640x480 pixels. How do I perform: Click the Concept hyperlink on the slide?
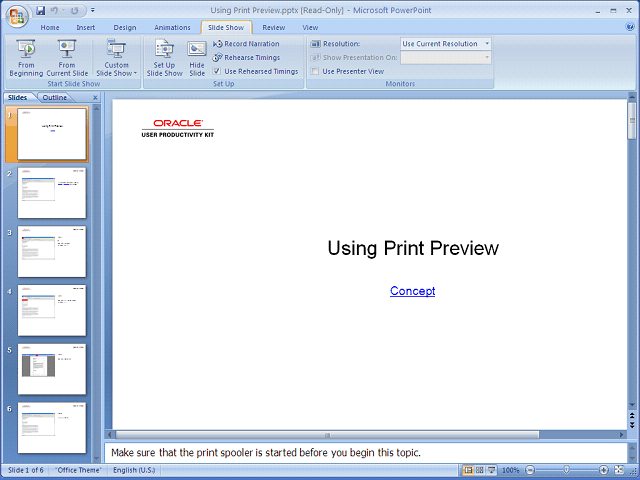[x=412, y=291]
